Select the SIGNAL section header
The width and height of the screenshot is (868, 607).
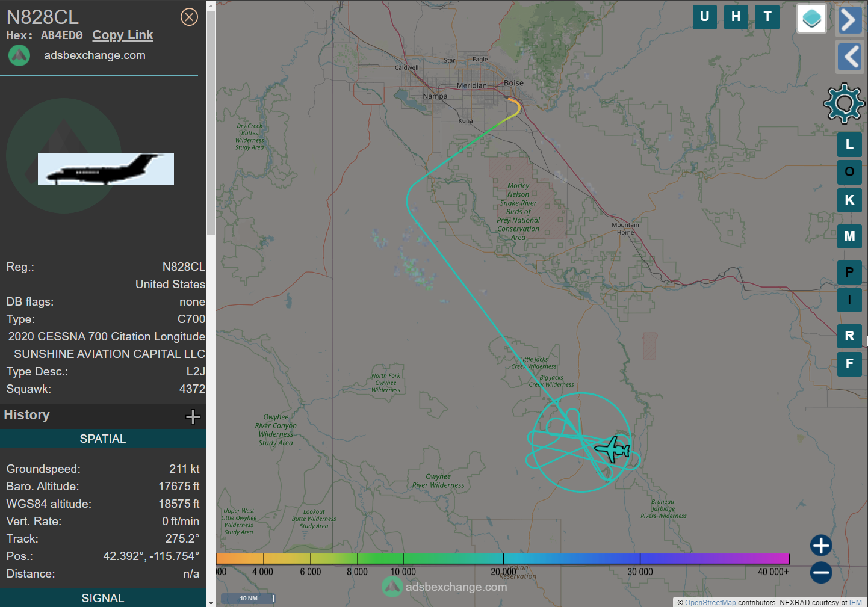(x=103, y=598)
